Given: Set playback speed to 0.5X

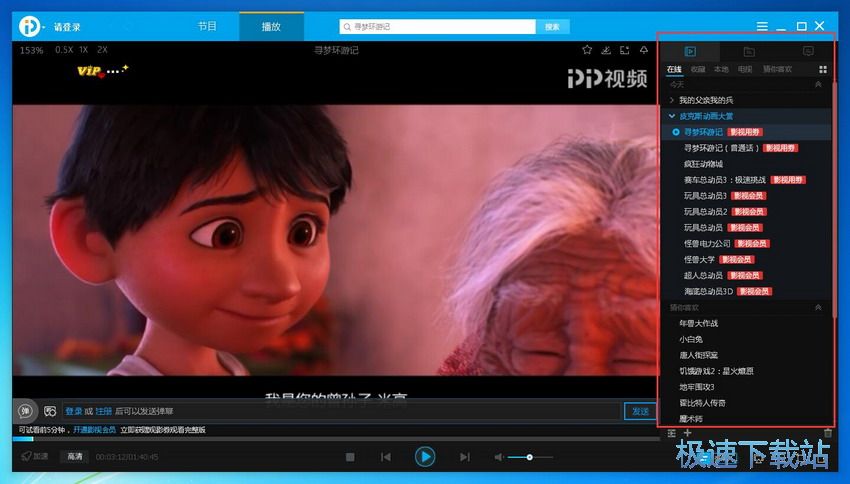Looking at the screenshot, I should tap(64, 50).
